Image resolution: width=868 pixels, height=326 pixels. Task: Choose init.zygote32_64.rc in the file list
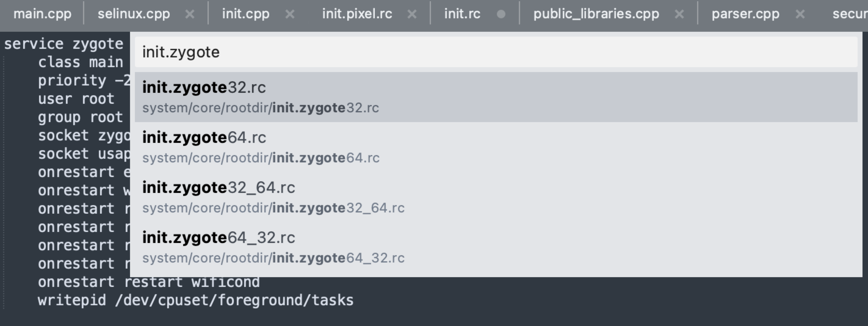495,197
